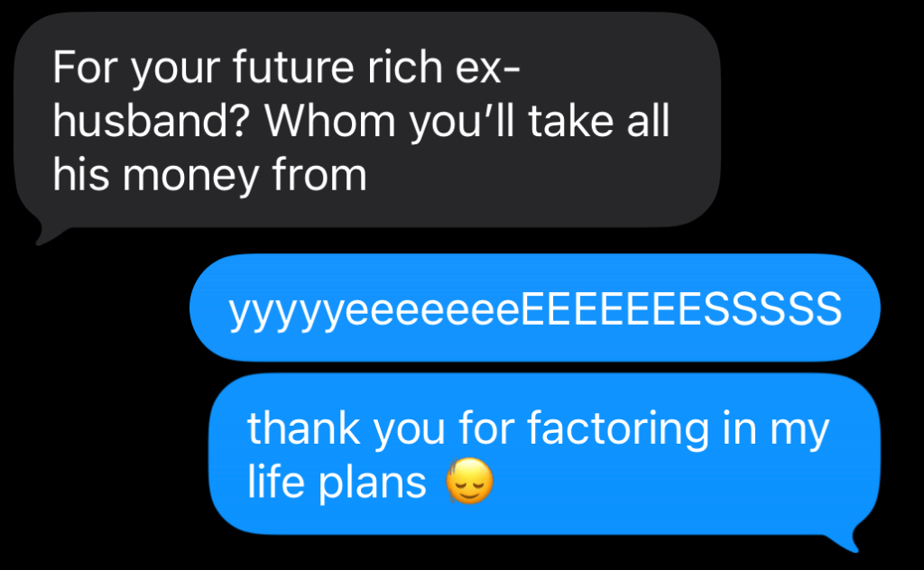
Task: Click the word 'thank' in blue bubble
Action: tap(303, 428)
